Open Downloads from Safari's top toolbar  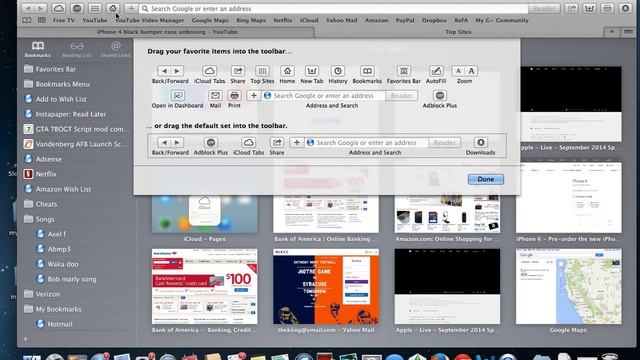[x=625, y=8]
